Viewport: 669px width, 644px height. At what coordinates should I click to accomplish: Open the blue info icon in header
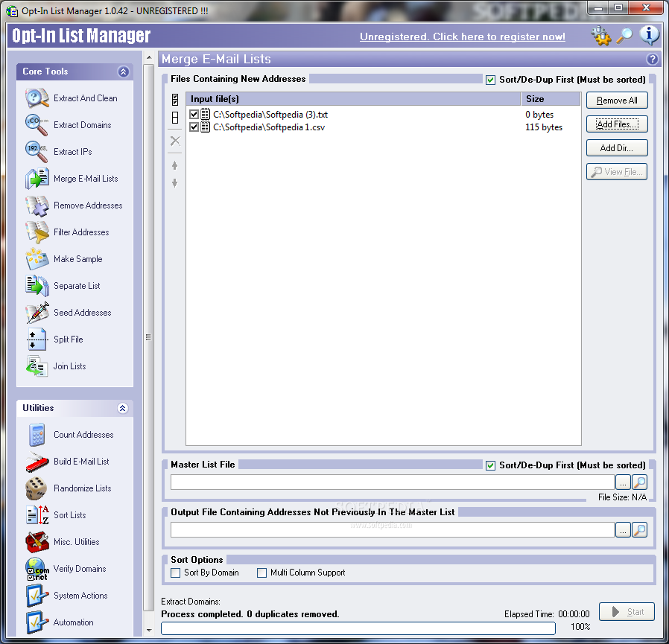649,36
